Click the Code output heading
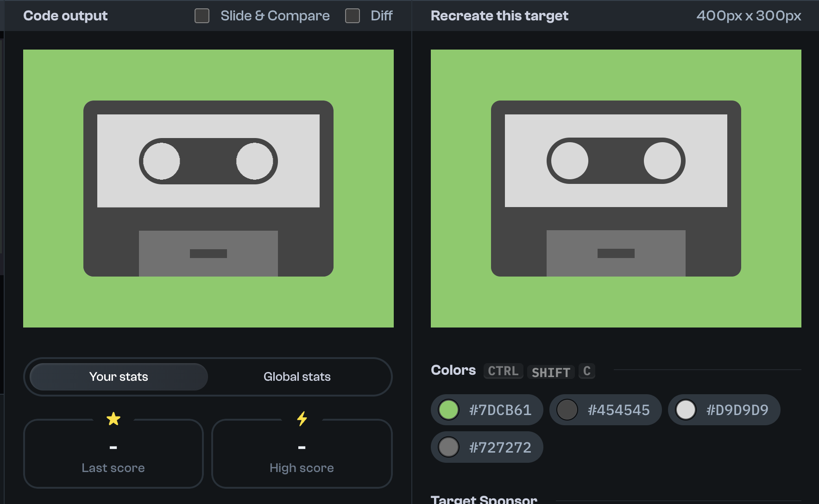819x504 pixels. coord(65,16)
